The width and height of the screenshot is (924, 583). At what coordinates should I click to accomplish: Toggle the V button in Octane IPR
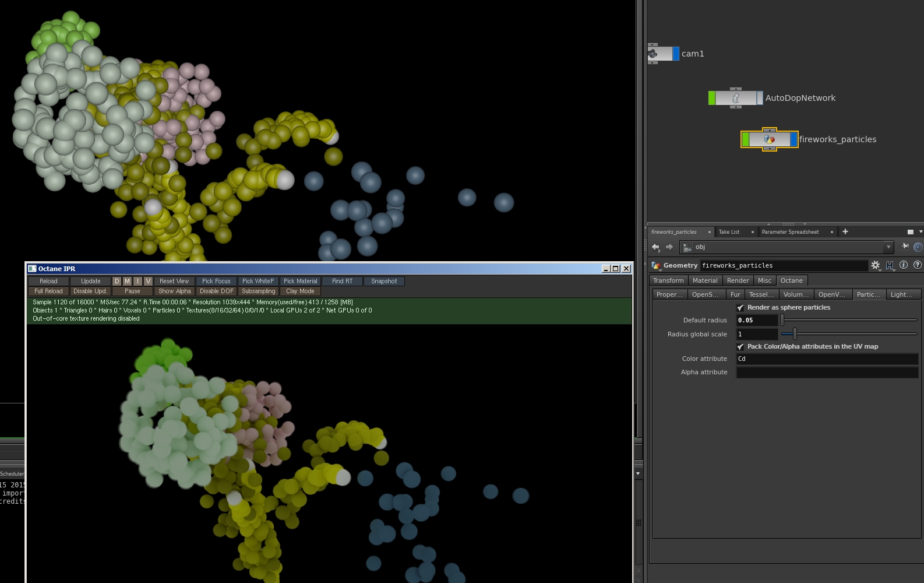[148, 281]
